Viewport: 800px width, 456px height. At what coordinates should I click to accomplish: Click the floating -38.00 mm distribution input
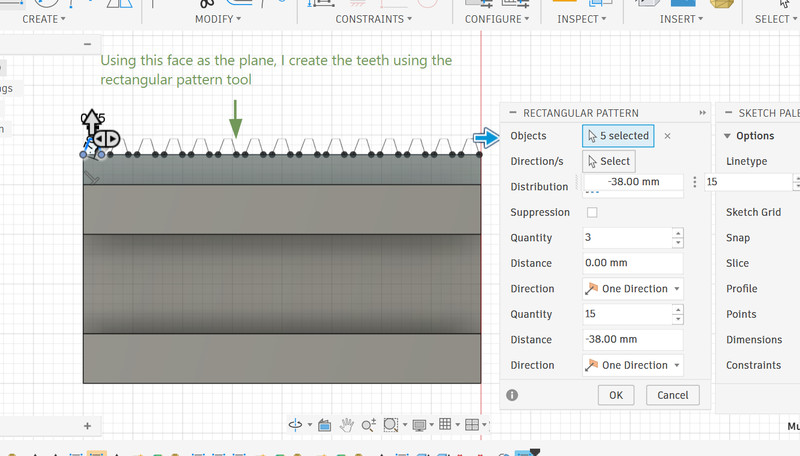click(633, 182)
